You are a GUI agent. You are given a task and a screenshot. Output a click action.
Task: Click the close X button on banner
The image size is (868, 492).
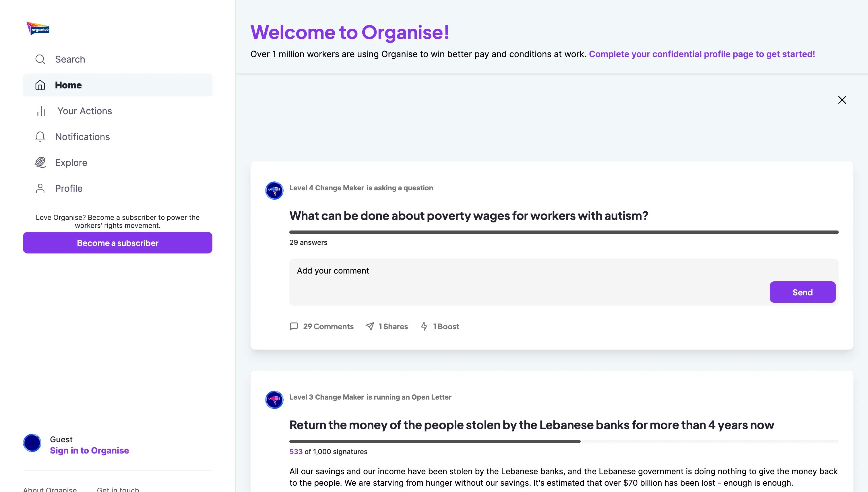[x=842, y=100]
